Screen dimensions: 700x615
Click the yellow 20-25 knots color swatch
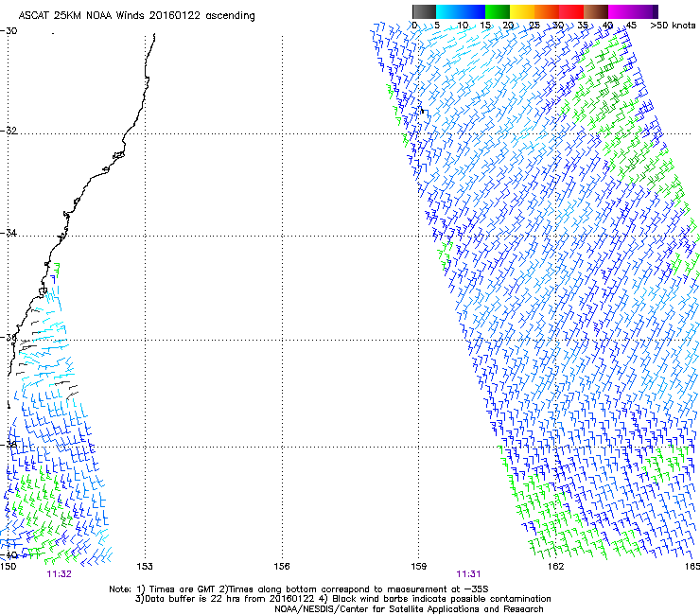[522, 11]
